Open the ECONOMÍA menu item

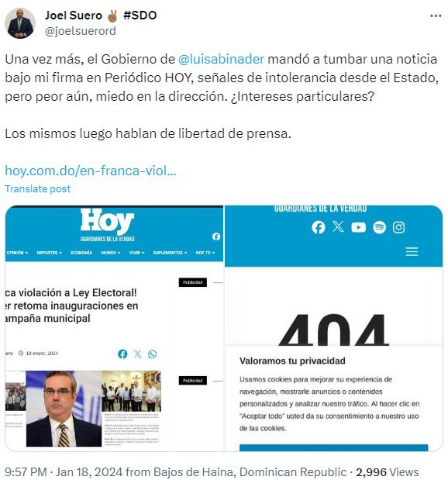81,253
